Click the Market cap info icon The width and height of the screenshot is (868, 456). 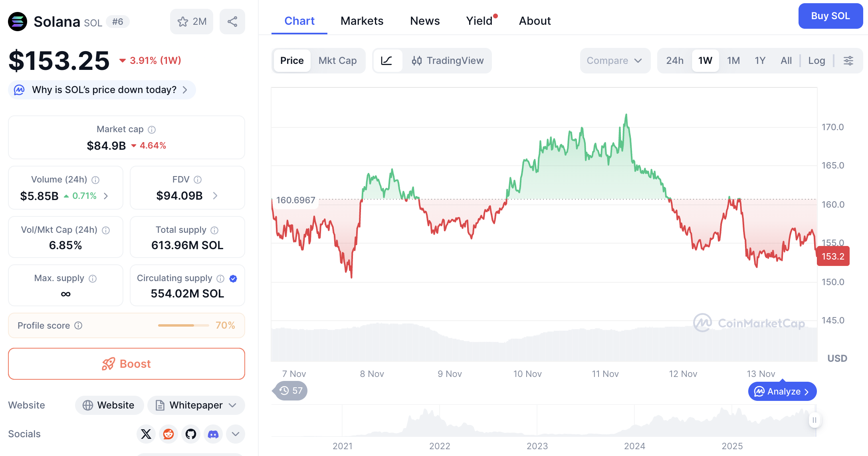(152, 129)
